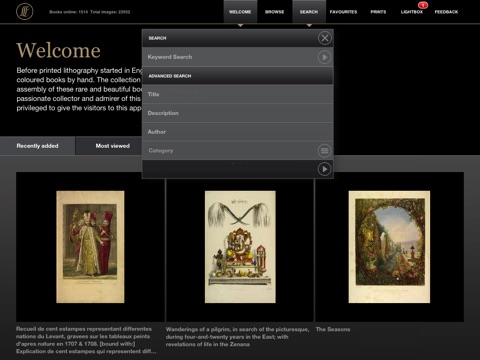The height and width of the screenshot is (360, 480).
Task: Select the Search tab
Action: pyautogui.click(x=309, y=12)
